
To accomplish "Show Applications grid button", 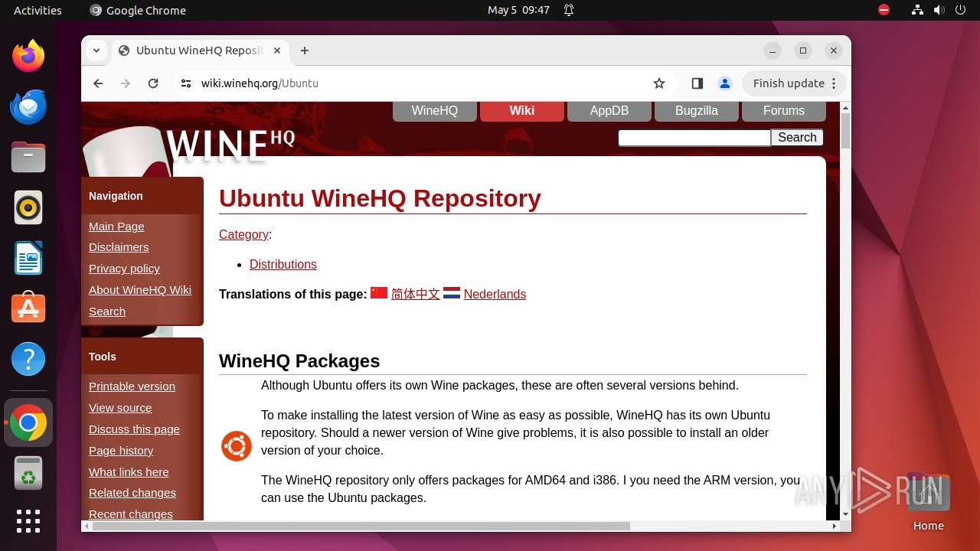I will (x=28, y=521).
